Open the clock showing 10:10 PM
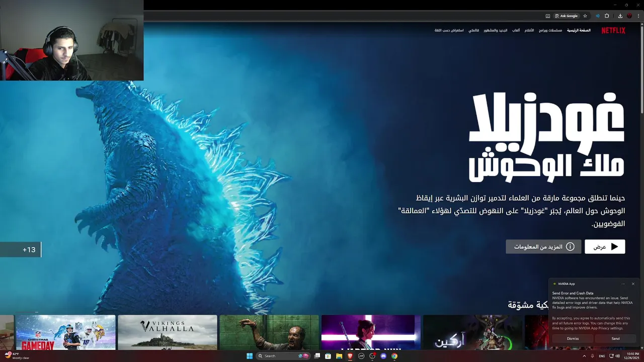 click(632, 356)
